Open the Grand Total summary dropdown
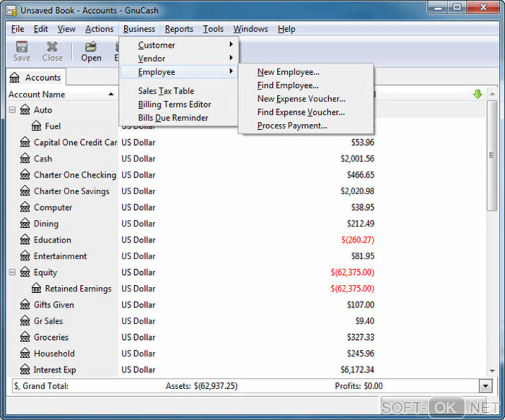The height and width of the screenshot is (420, 505). pyautogui.click(x=486, y=385)
